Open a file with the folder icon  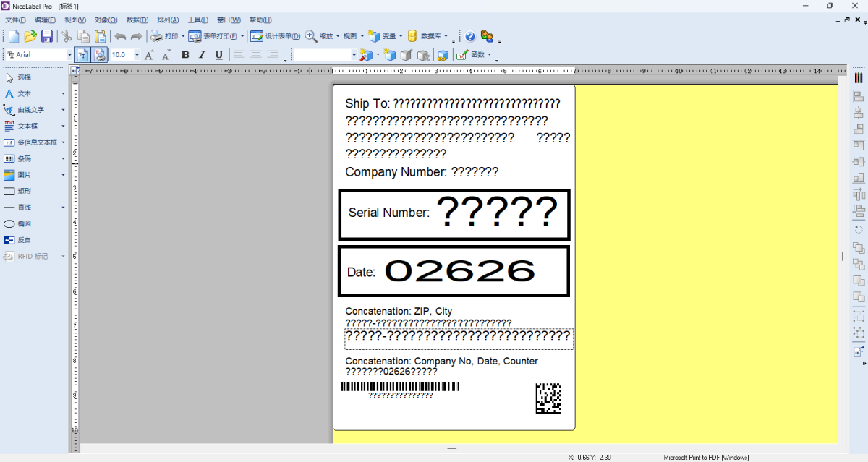point(30,36)
